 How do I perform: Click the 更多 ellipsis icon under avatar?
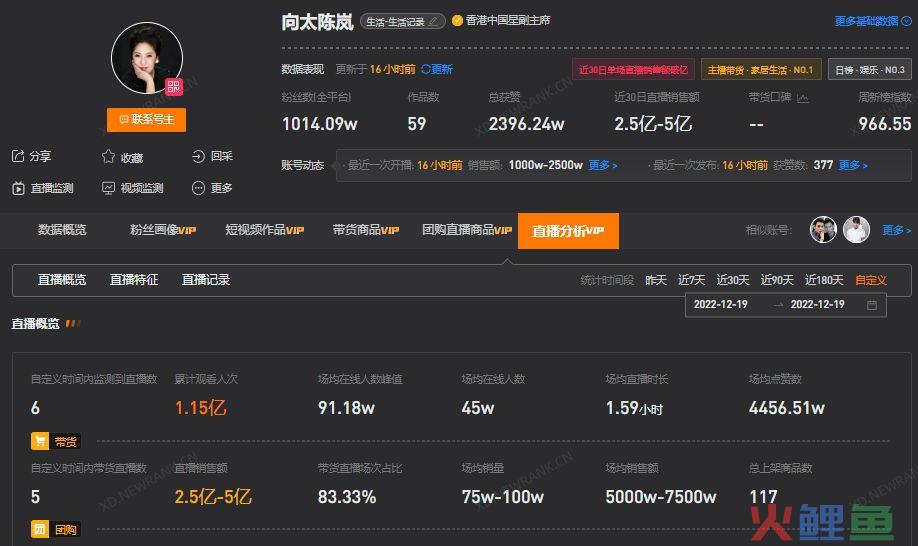click(x=198, y=188)
